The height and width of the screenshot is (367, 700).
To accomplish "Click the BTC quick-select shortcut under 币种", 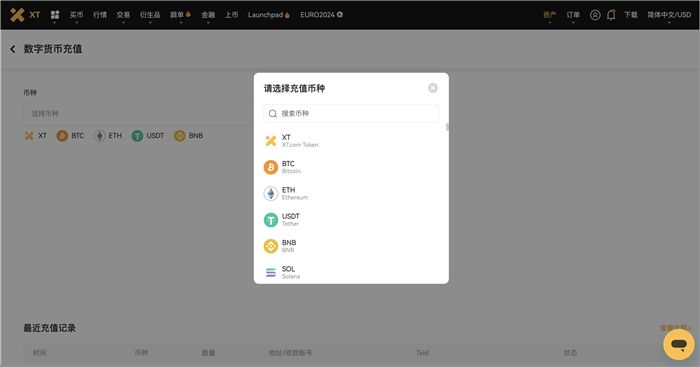I will coord(70,136).
